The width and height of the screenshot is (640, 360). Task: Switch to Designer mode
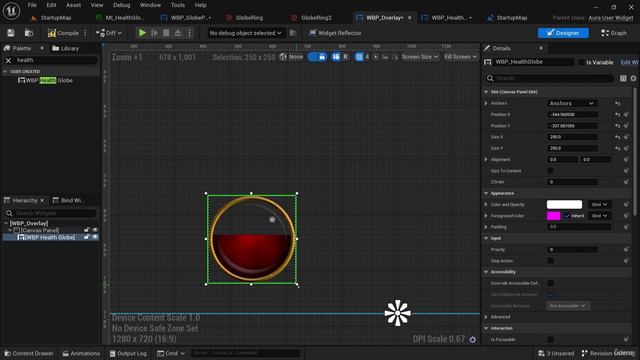pyautogui.click(x=563, y=33)
